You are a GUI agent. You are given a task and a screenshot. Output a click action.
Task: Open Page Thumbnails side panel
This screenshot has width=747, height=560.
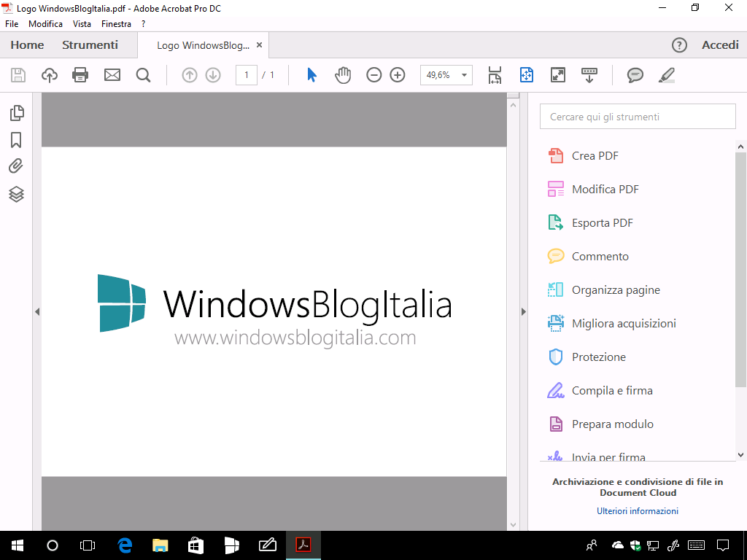click(17, 113)
